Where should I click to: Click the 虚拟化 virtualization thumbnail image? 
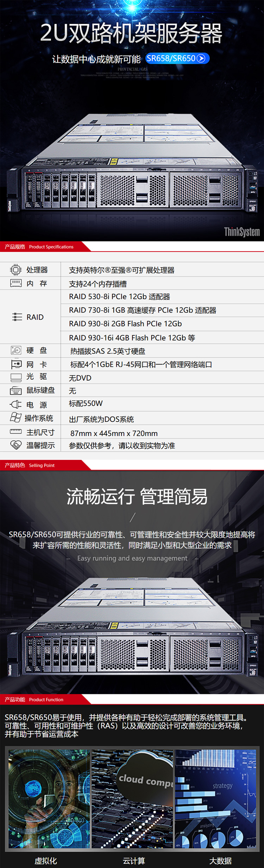49,799
